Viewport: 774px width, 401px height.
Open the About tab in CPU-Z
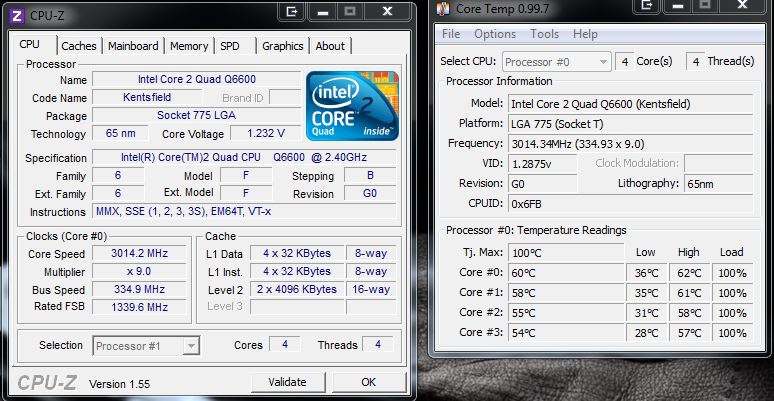pyautogui.click(x=330, y=46)
